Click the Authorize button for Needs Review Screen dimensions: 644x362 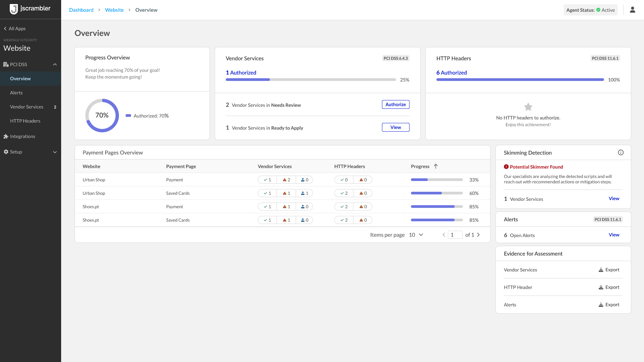(x=395, y=104)
